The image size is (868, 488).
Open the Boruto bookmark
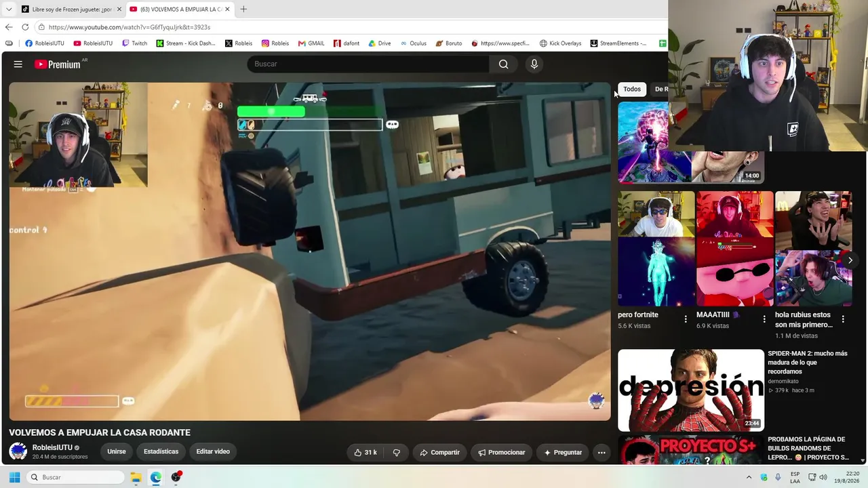tap(449, 43)
